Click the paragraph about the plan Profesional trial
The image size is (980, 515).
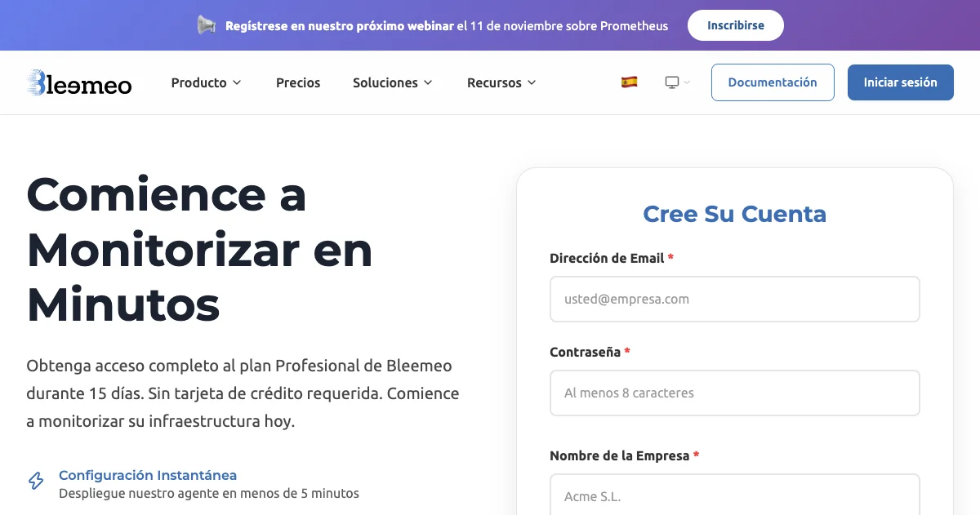point(243,393)
